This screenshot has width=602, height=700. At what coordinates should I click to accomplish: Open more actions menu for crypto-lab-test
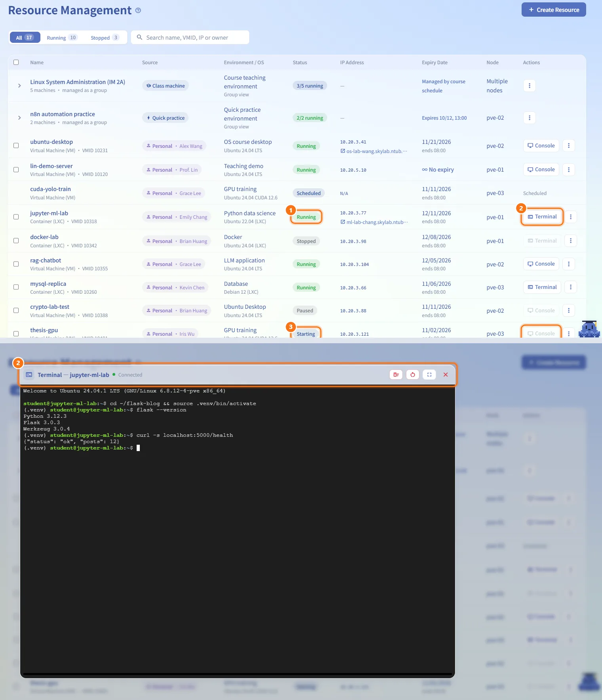point(569,310)
